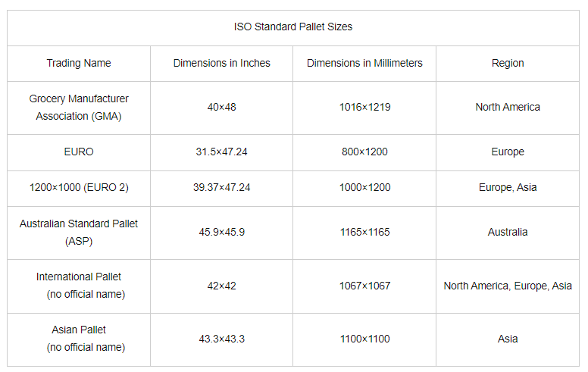Click the Dimensions in Millimeters header
The image size is (588, 372).
(364, 63)
